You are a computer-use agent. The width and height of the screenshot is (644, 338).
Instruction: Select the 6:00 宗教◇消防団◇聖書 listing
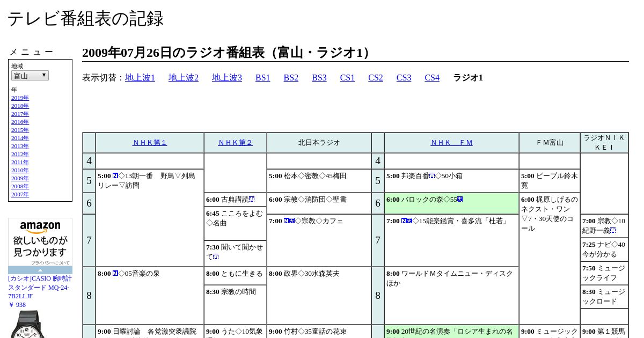(319, 203)
